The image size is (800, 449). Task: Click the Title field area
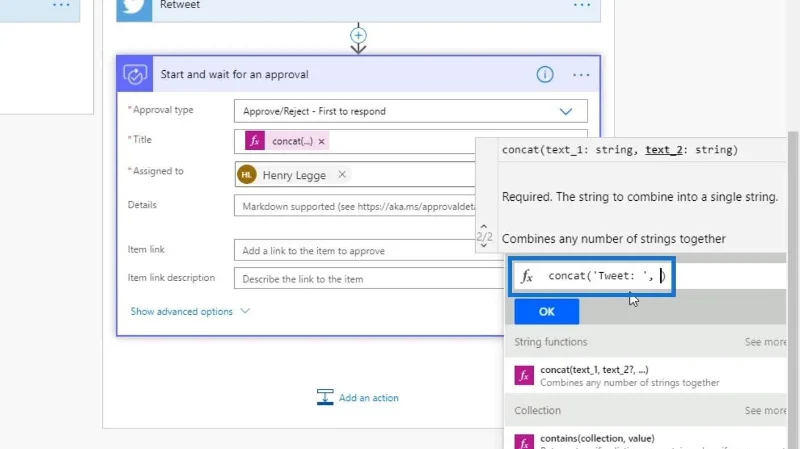click(355, 141)
